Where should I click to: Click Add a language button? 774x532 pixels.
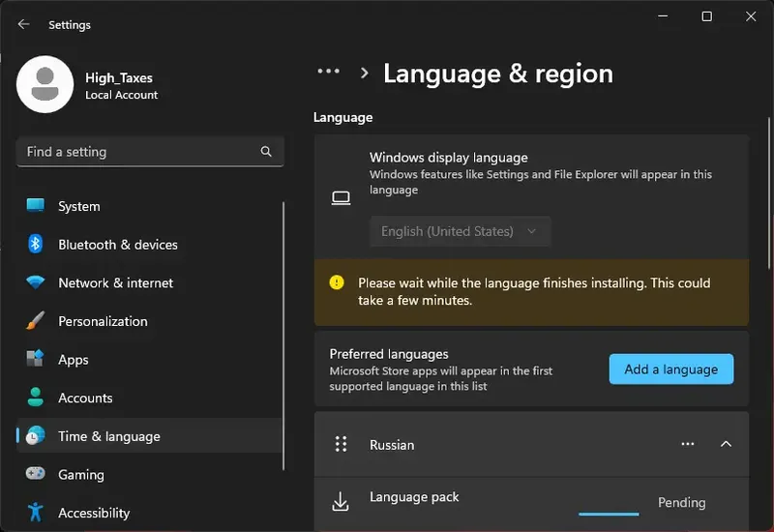click(670, 369)
